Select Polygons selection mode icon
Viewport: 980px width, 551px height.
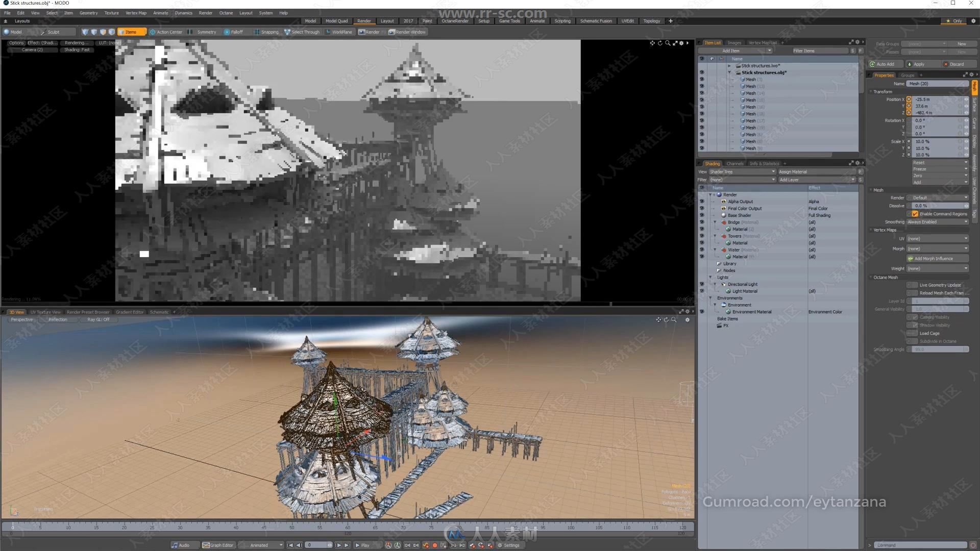(x=103, y=32)
